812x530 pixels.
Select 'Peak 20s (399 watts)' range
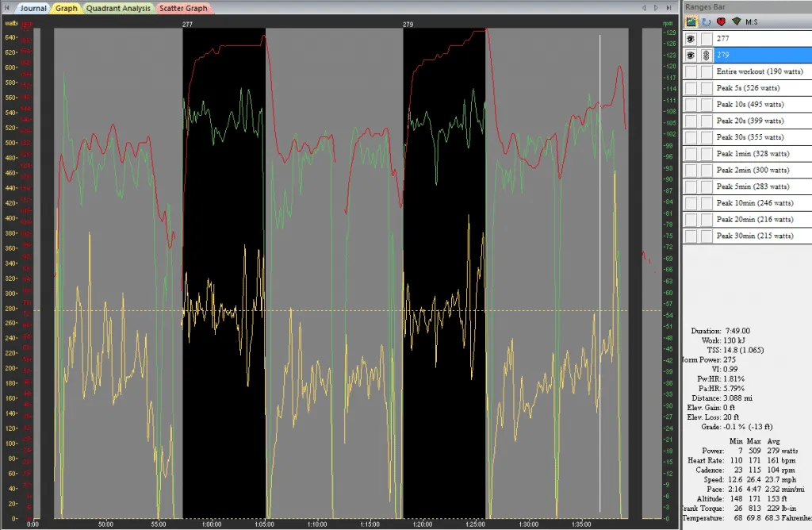point(763,121)
